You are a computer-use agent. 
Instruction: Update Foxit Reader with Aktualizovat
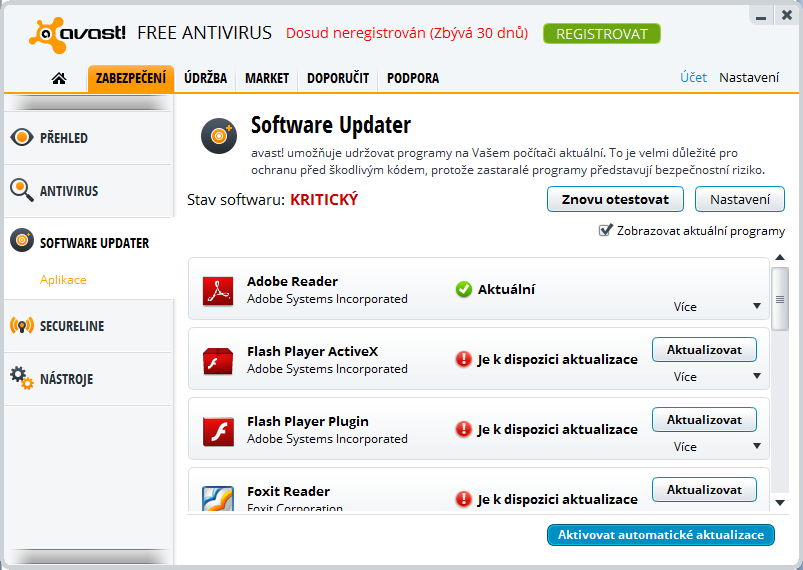704,490
